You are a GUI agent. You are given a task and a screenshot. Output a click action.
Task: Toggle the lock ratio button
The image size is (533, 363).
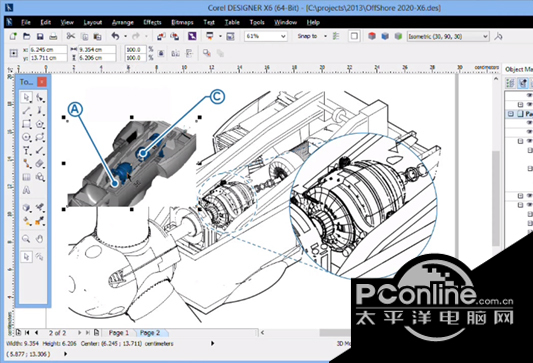tap(161, 53)
